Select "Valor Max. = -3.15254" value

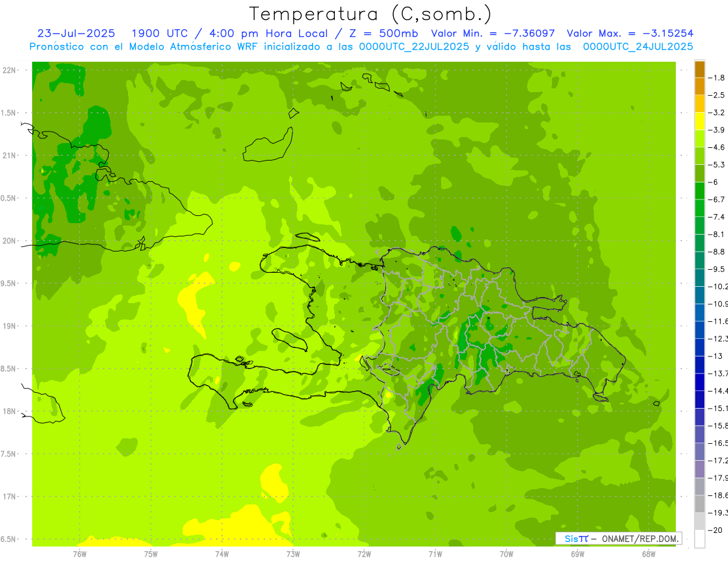[630, 33]
